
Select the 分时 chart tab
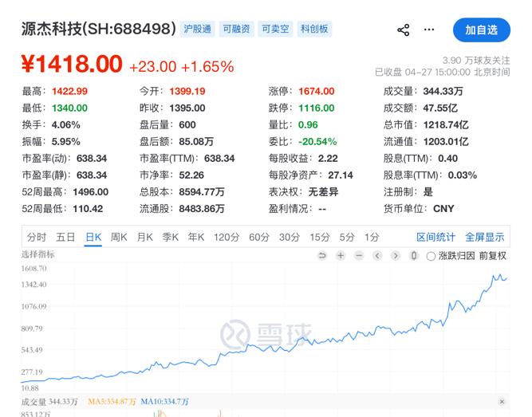(37, 237)
